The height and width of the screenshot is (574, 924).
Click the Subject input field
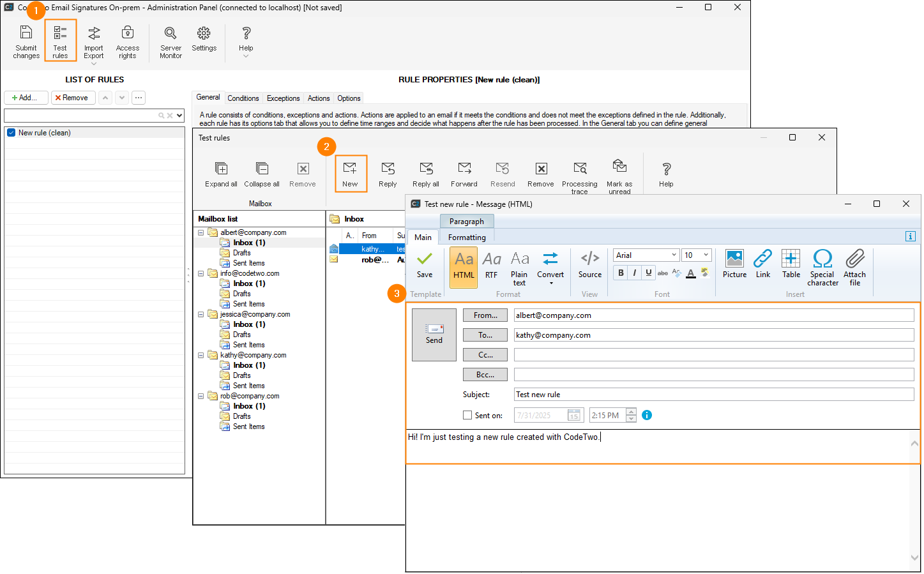(x=713, y=395)
